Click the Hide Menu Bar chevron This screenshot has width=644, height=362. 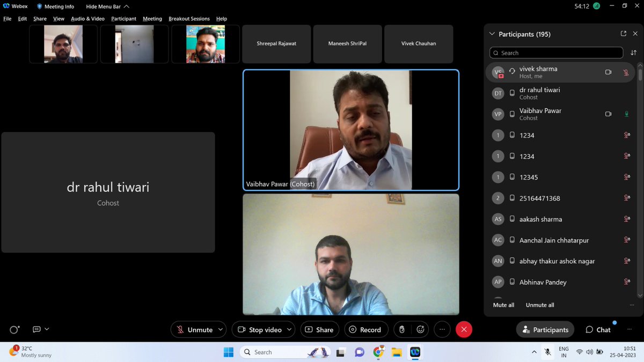[126, 6]
